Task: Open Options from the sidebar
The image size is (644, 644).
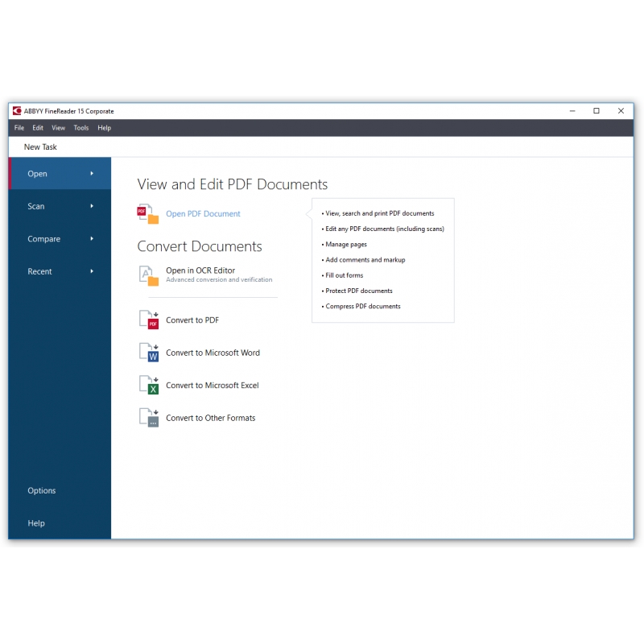Action: [x=42, y=490]
